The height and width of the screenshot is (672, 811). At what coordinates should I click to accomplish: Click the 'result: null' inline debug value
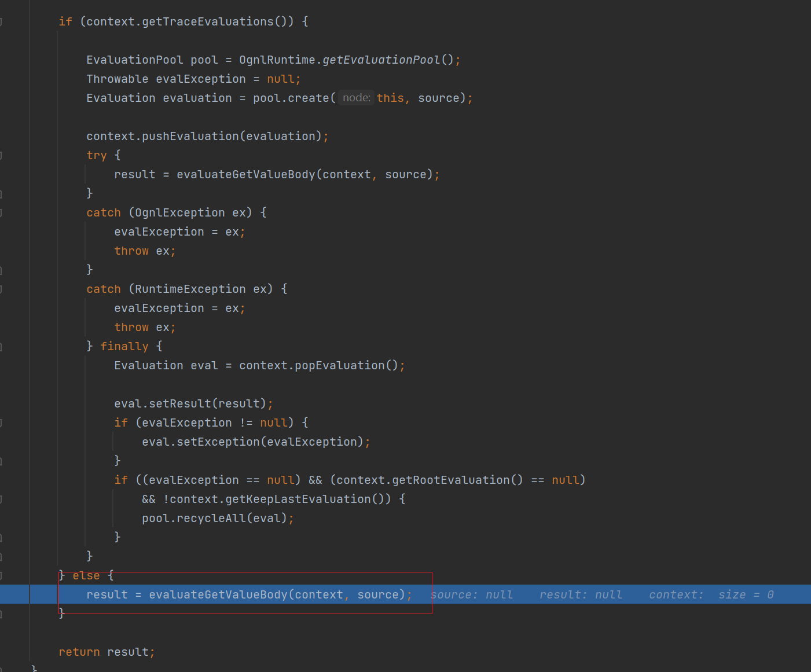(x=581, y=594)
